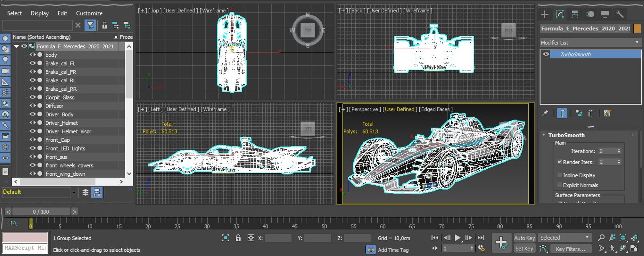644x256 pixels.
Task: Open the Utilities wrench panel tab
Action: 620,14
